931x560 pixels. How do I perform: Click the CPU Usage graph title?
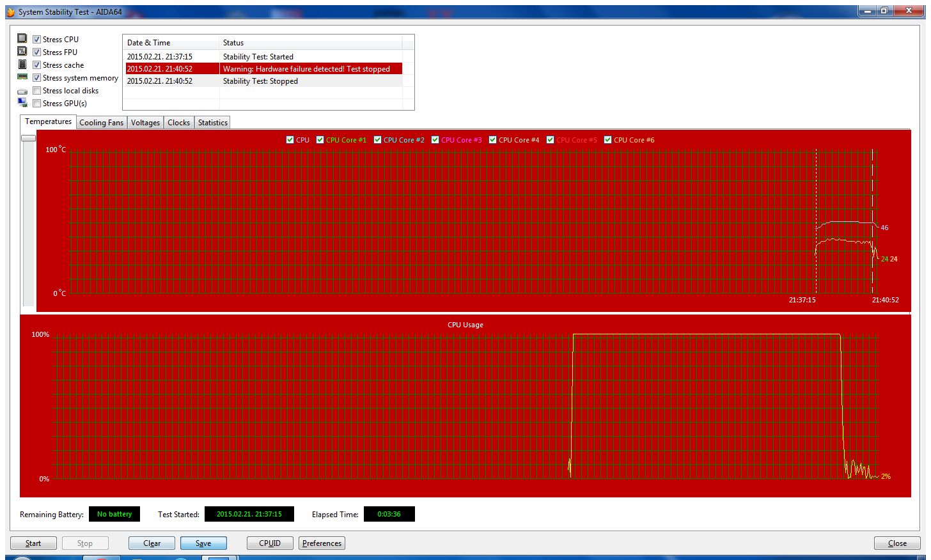tap(465, 325)
